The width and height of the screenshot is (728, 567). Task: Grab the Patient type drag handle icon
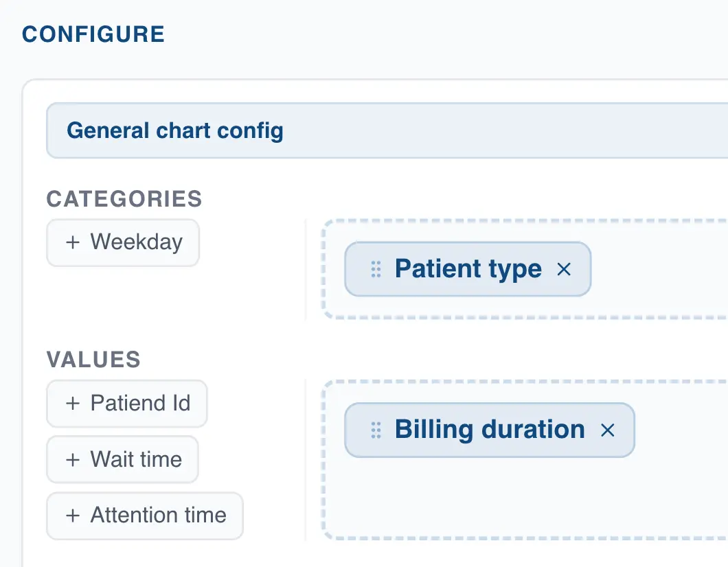(375, 269)
